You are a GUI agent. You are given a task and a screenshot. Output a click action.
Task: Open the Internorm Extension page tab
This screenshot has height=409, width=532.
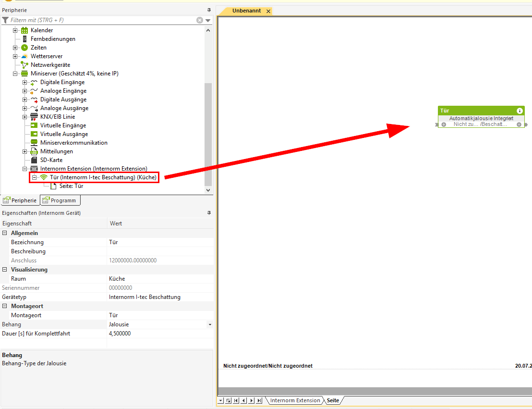[x=294, y=400]
